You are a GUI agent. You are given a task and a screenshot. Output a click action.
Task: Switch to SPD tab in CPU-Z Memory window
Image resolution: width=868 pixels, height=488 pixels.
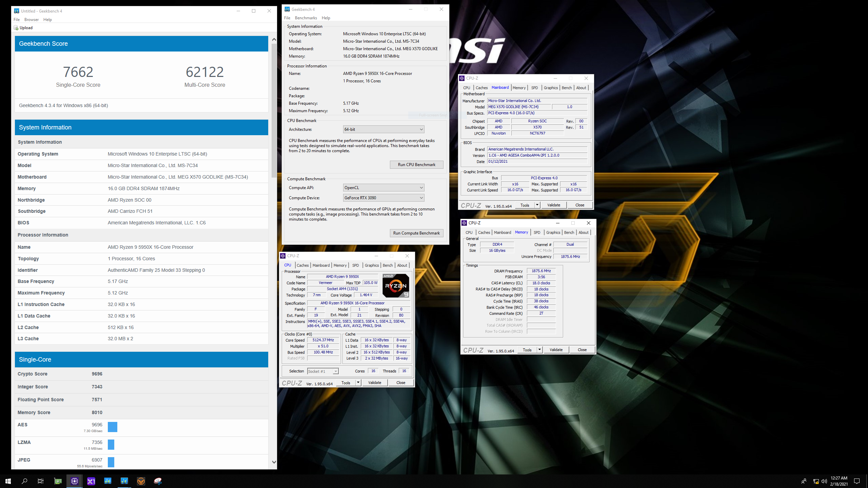tap(537, 232)
